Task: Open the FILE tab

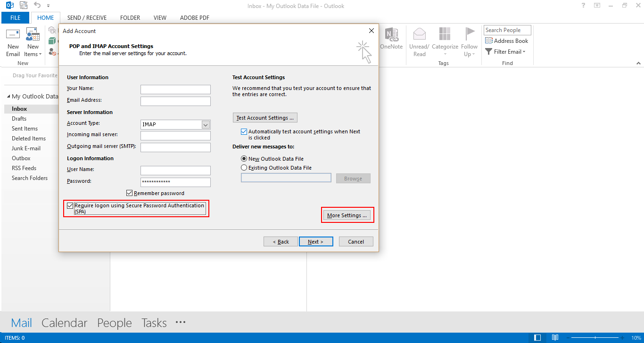Action: (x=15, y=18)
